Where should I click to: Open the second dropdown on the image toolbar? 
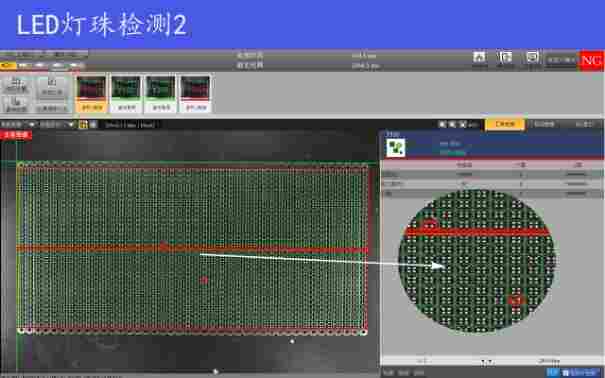(x=57, y=124)
